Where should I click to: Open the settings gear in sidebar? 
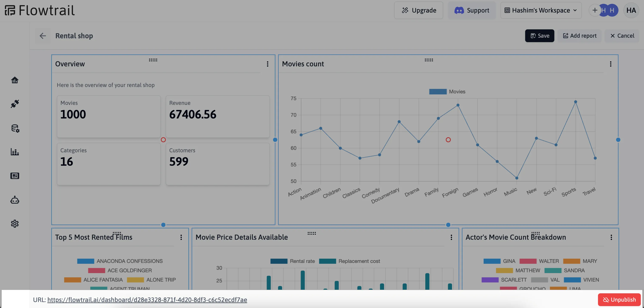pos(15,224)
